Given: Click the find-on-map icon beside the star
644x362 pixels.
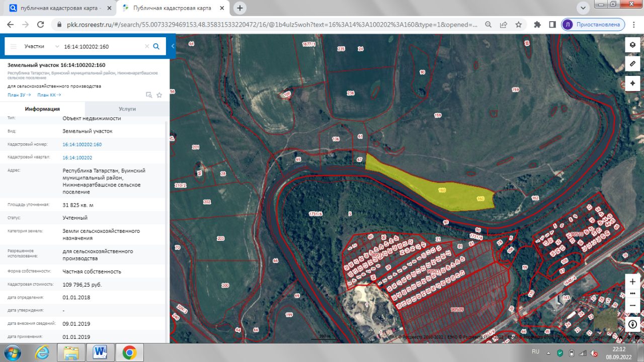Looking at the screenshot, I should 149,95.
